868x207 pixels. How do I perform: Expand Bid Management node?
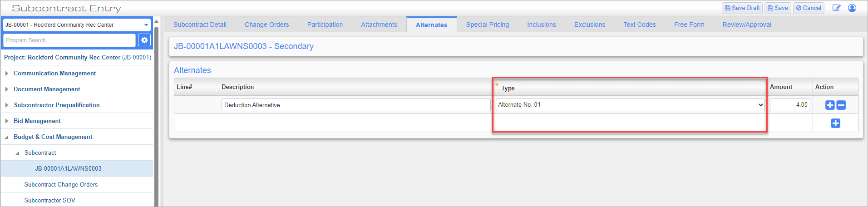click(x=7, y=121)
